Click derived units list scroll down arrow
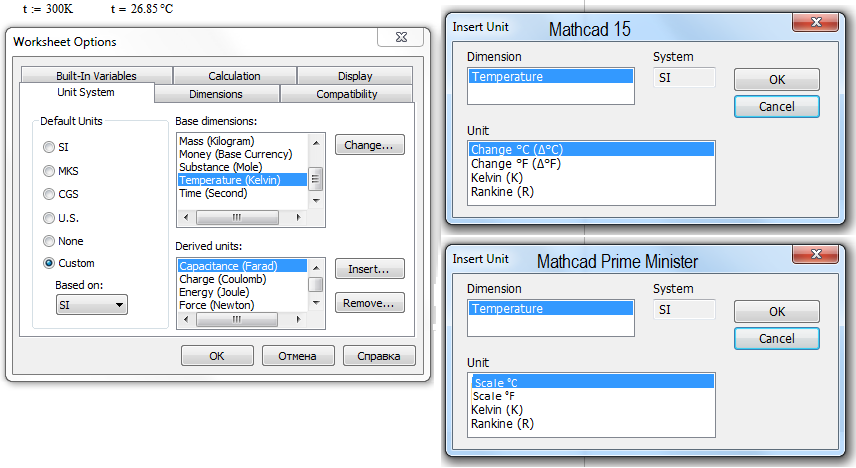 (316, 303)
